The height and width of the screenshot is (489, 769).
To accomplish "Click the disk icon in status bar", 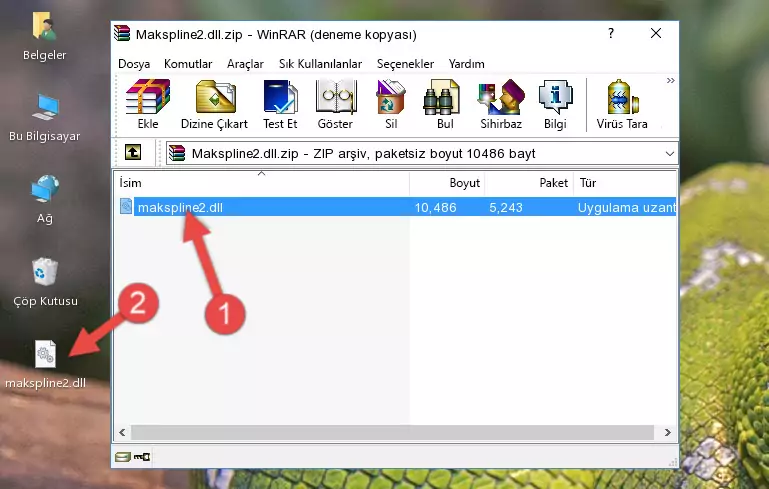I will (122, 457).
